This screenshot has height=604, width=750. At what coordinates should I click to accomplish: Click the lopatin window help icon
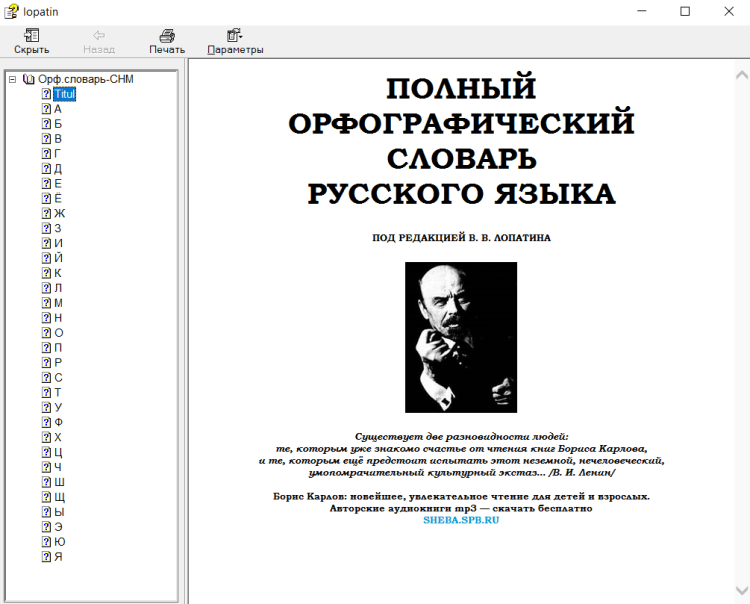point(11,11)
